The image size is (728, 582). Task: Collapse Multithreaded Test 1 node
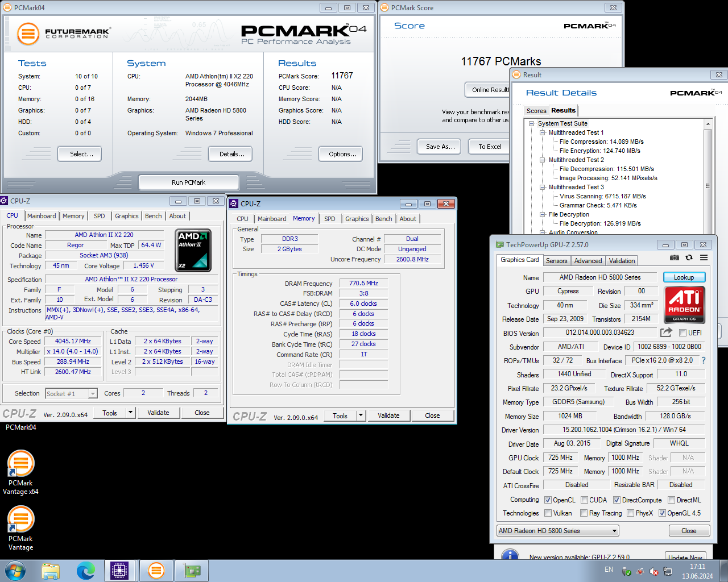click(543, 132)
